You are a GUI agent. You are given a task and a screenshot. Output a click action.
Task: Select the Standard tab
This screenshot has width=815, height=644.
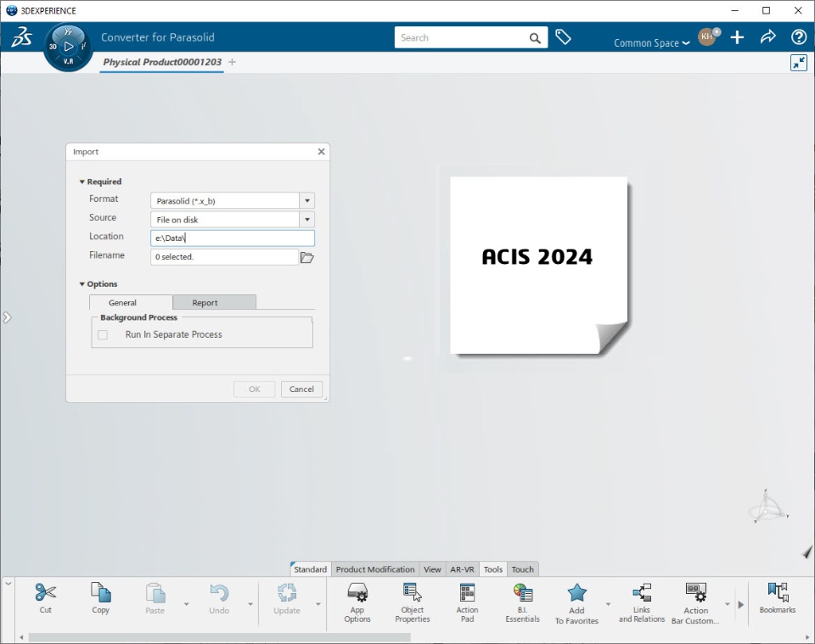(x=310, y=569)
